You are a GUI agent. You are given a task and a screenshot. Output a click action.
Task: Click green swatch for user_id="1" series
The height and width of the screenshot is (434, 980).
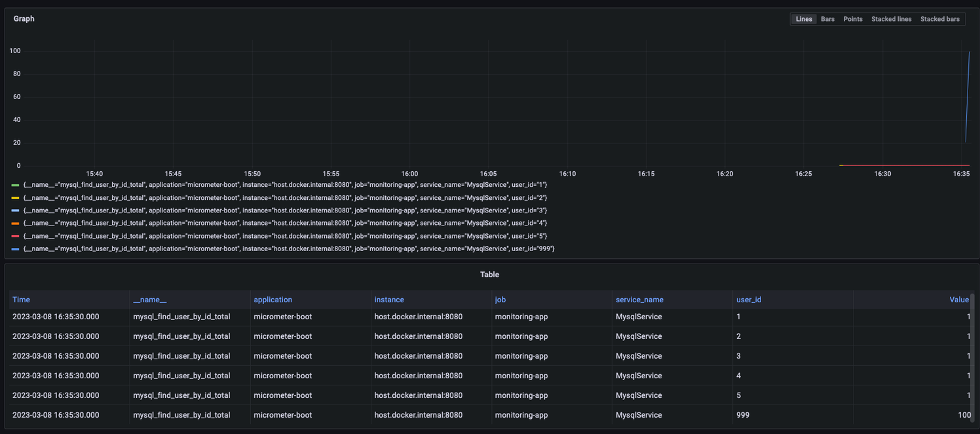(15, 185)
